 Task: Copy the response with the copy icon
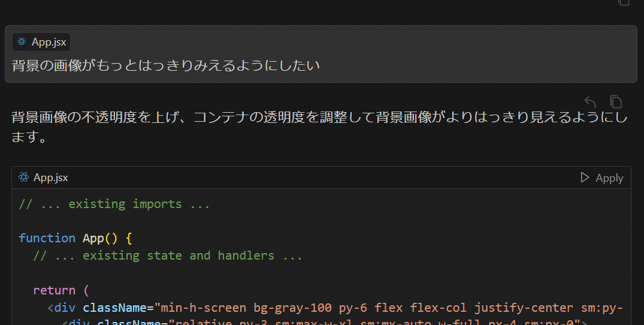click(x=616, y=101)
